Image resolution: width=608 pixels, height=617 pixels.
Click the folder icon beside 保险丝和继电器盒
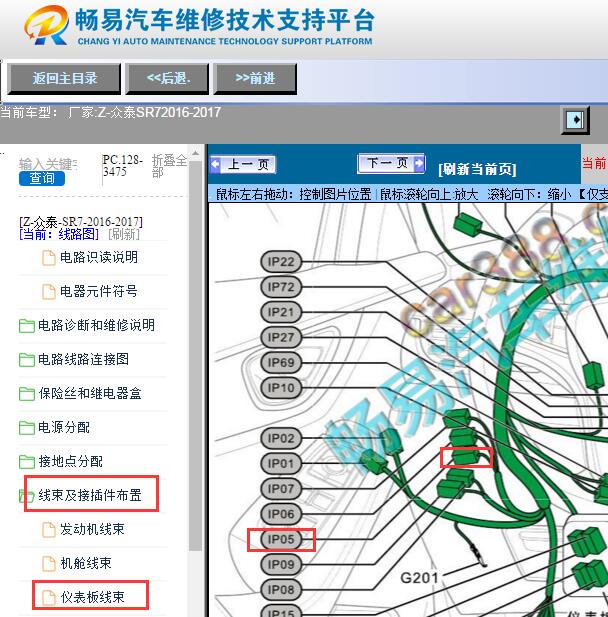pyautogui.click(x=27, y=393)
